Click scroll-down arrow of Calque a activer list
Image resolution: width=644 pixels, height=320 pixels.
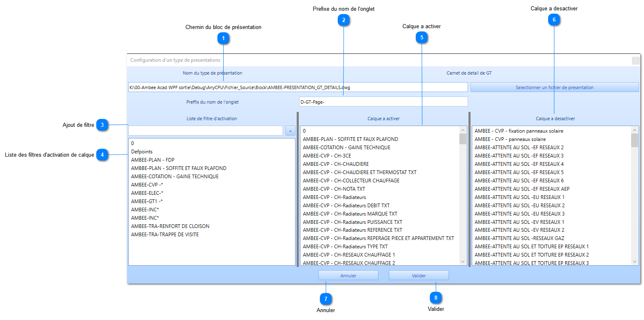pos(463,262)
